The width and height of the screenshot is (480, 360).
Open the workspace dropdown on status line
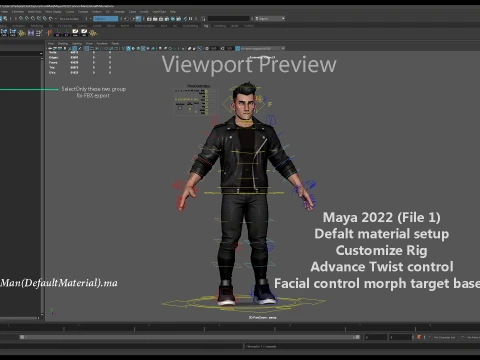click(x=270, y=19)
